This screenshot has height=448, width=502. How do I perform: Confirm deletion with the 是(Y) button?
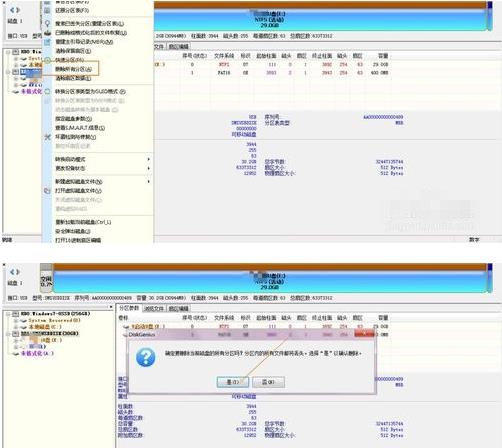[233, 382]
